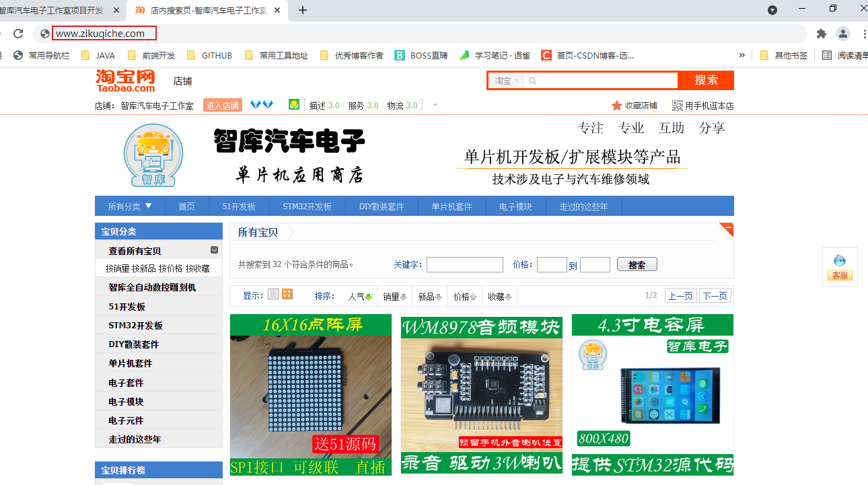The width and height of the screenshot is (868, 485).
Task: Click the 所有宝贝 breadcrumb heading
Action: click(258, 232)
